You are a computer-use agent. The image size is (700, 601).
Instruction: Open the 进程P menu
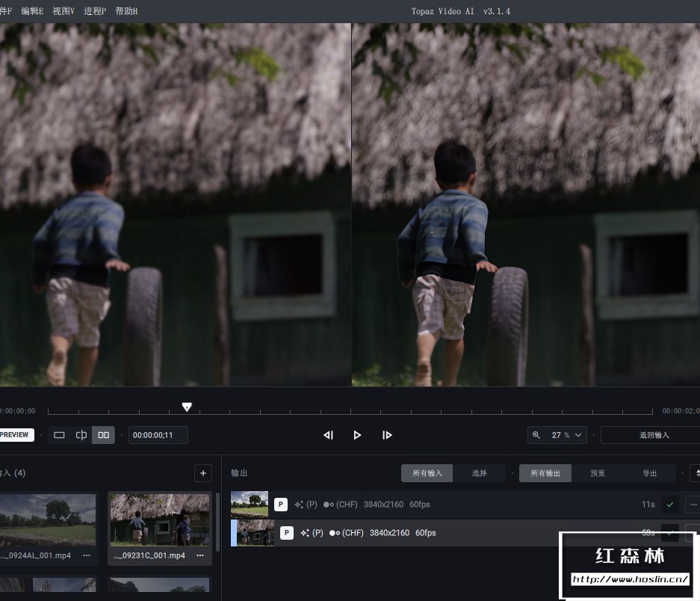click(95, 11)
